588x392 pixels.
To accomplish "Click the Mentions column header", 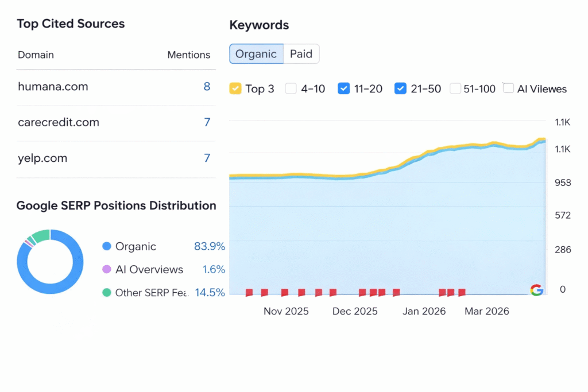I will pos(188,55).
